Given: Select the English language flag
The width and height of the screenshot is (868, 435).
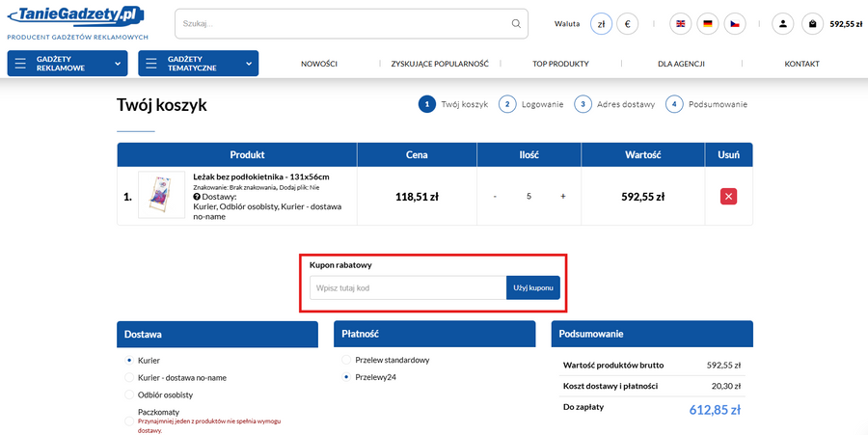Looking at the screenshot, I should point(681,24).
